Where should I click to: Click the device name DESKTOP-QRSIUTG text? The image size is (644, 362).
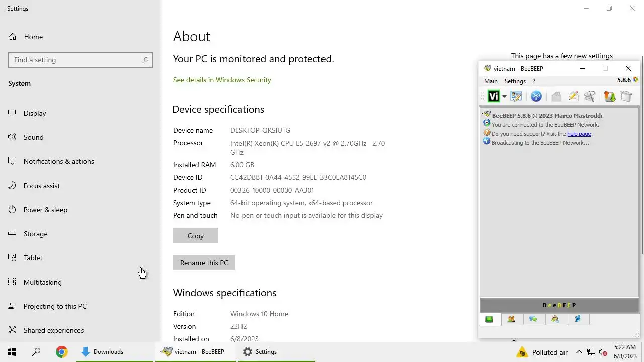click(x=260, y=130)
